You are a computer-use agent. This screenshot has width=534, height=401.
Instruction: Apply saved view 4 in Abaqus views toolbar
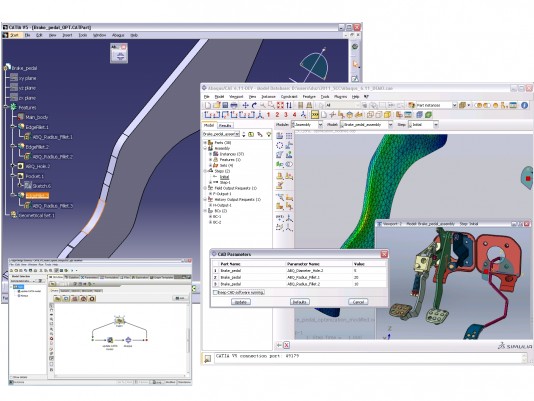coord(294,115)
